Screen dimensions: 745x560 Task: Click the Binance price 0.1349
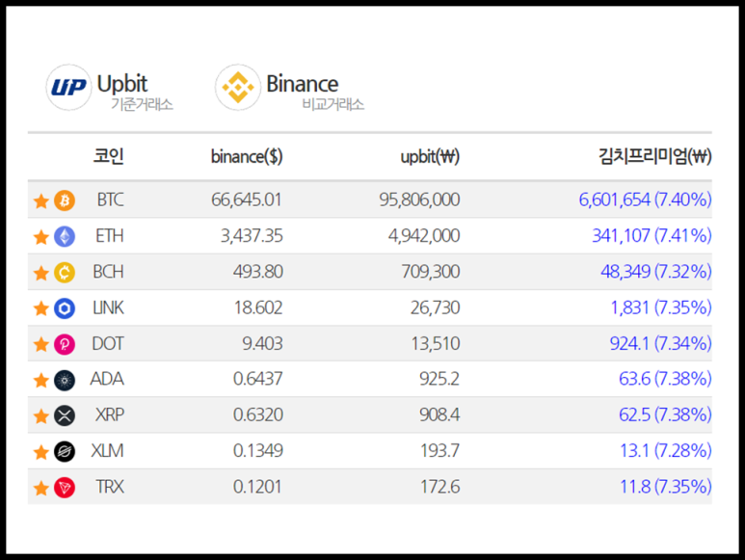tap(258, 451)
